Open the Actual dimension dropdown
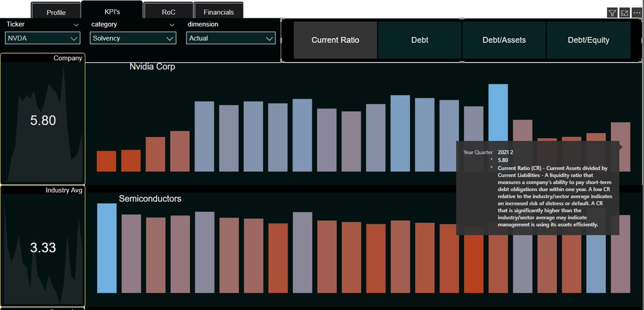 click(231, 38)
